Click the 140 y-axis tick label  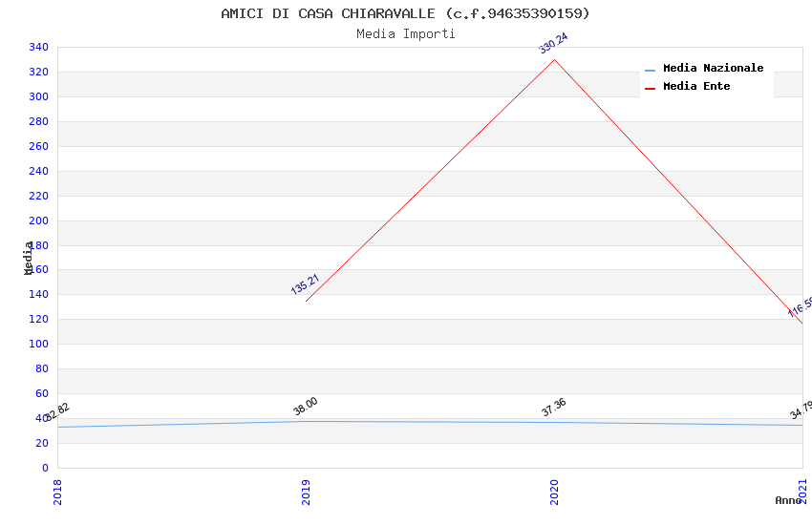(x=39, y=294)
